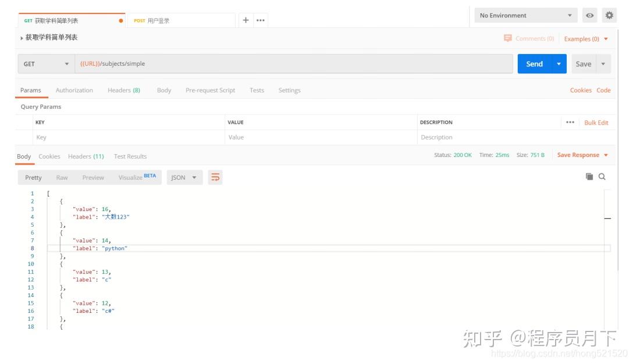Click the "value": 13 line

92,272
